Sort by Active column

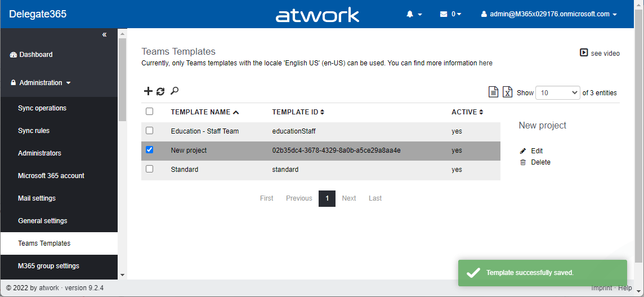467,112
